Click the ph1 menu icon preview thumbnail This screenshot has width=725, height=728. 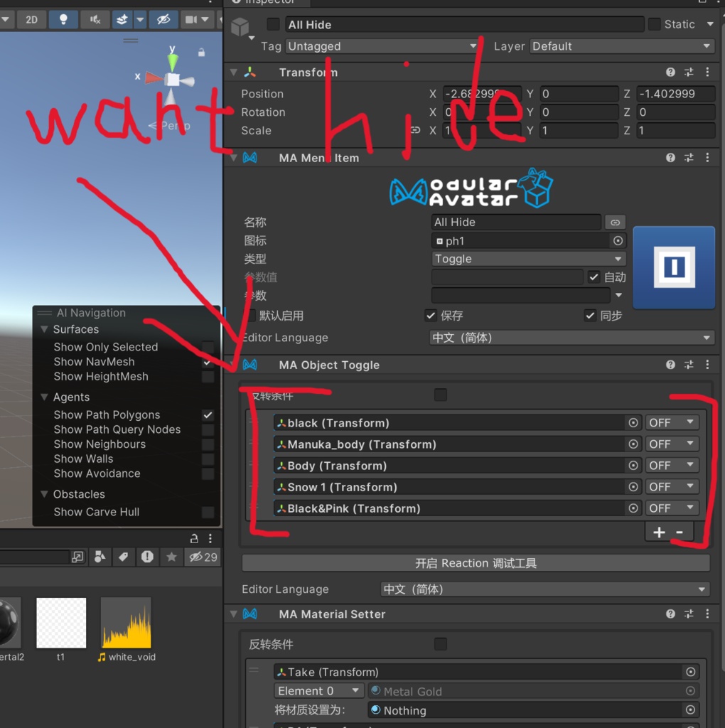point(674,267)
